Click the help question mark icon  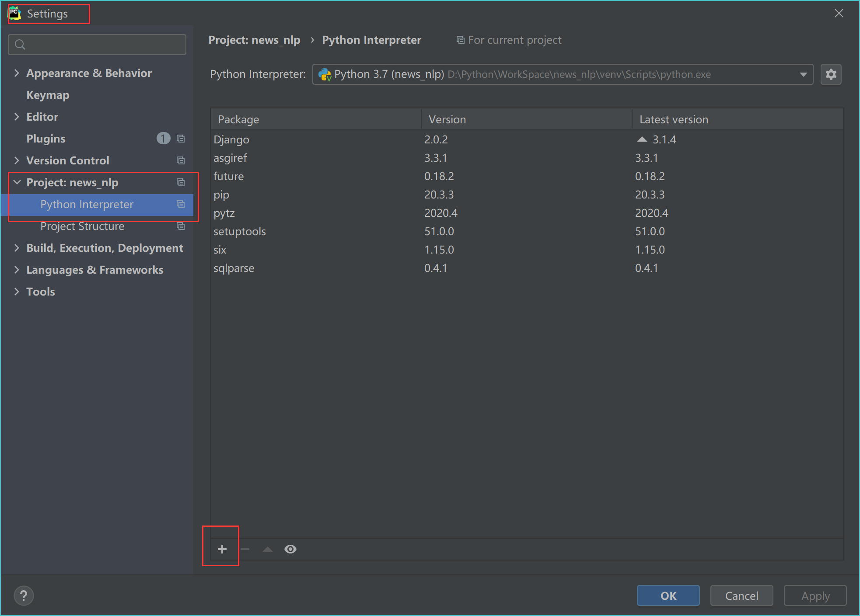(x=24, y=595)
